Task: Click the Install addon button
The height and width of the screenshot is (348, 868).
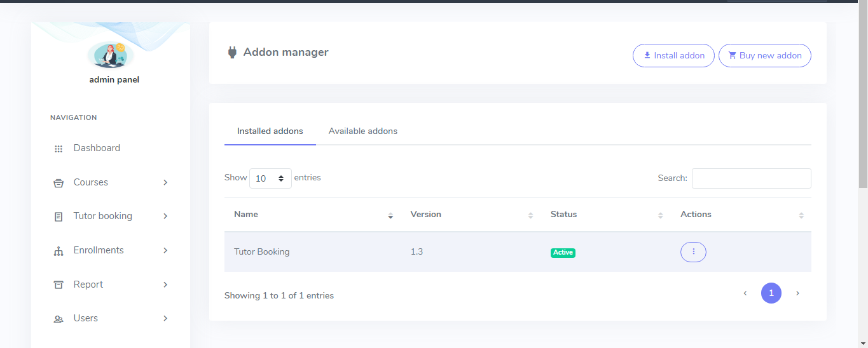Action: coord(673,55)
